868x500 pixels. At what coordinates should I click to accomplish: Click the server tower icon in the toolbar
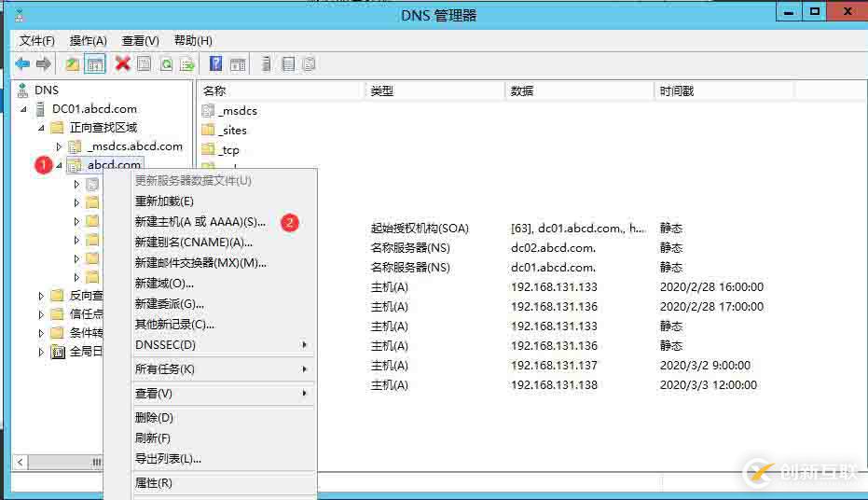click(x=267, y=64)
